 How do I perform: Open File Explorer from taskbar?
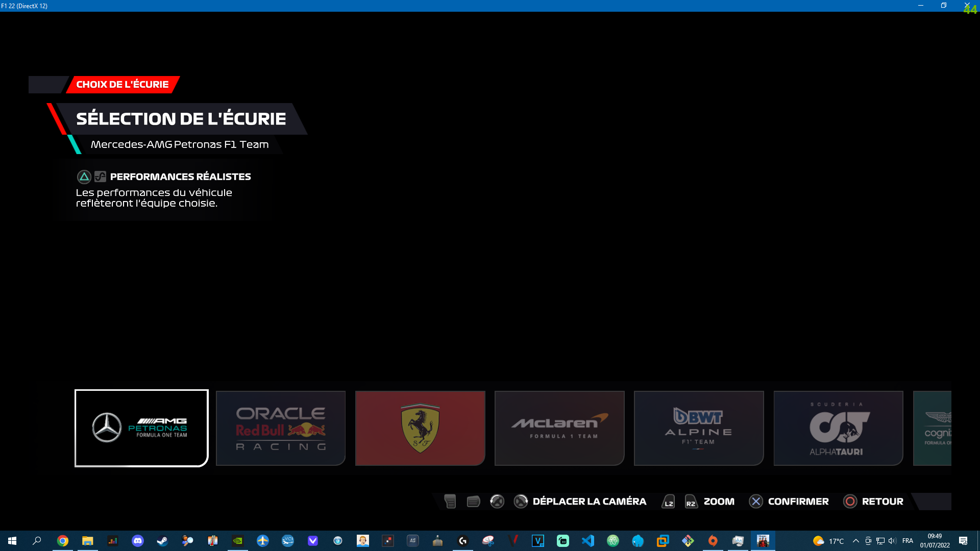[x=88, y=541]
